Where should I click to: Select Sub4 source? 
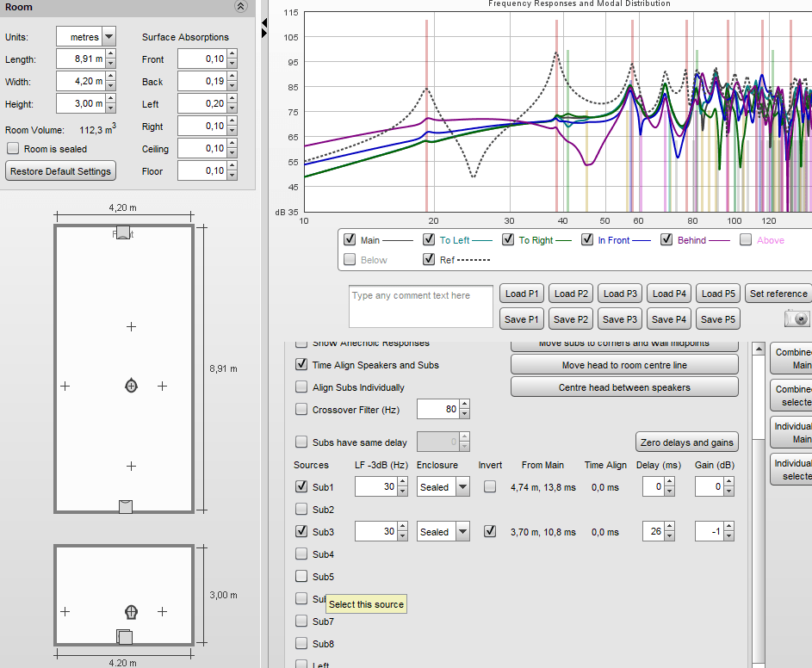(301, 554)
